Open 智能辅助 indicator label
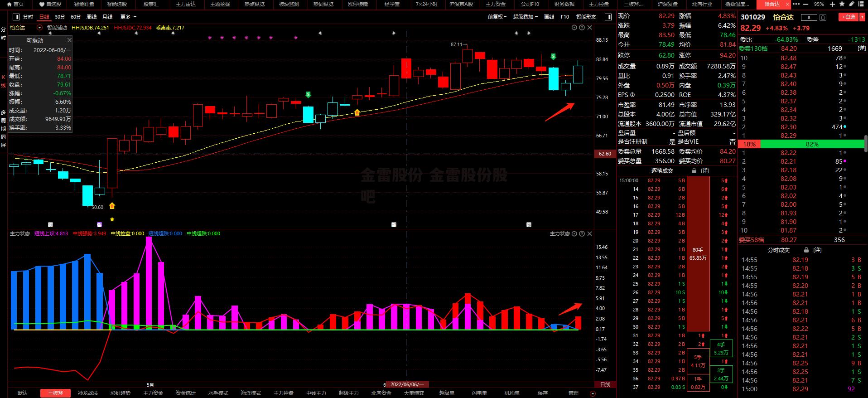The image size is (868, 398). pyautogui.click(x=57, y=28)
